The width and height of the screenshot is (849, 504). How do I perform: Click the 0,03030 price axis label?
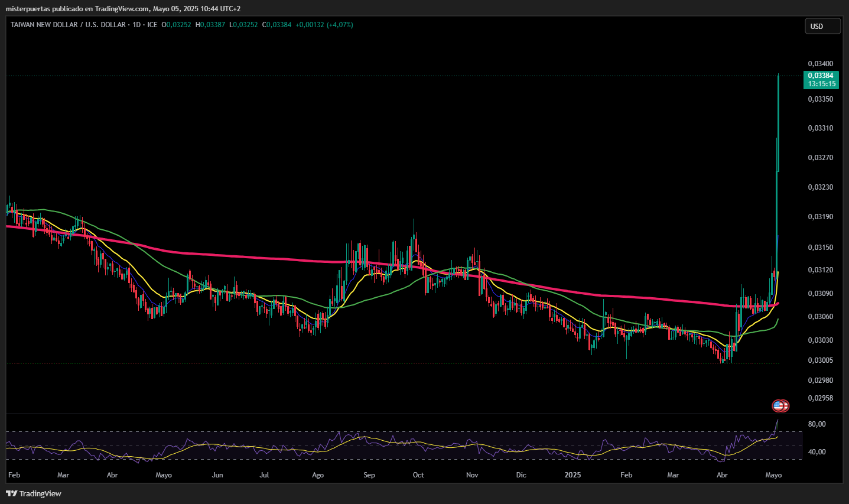pyautogui.click(x=821, y=340)
